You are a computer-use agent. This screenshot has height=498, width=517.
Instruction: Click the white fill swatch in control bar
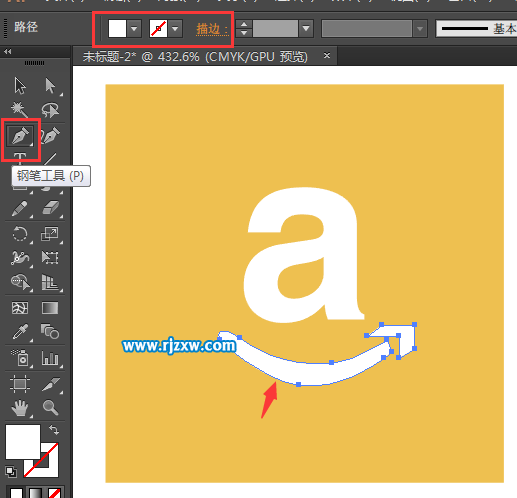click(x=117, y=29)
